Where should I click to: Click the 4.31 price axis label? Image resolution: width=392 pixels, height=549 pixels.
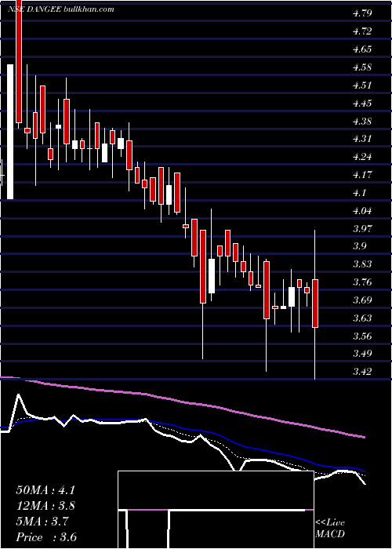(x=362, y=139)
